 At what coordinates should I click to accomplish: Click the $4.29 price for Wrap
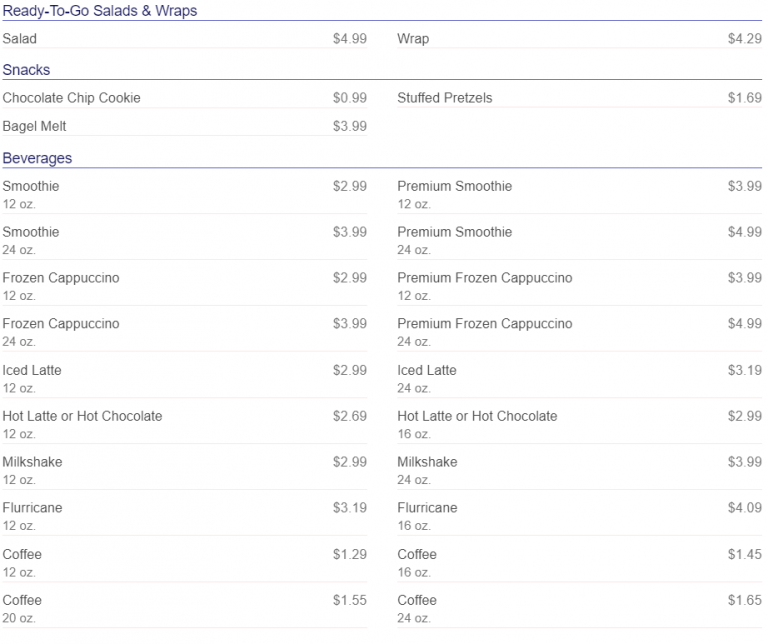coord(744,39)
